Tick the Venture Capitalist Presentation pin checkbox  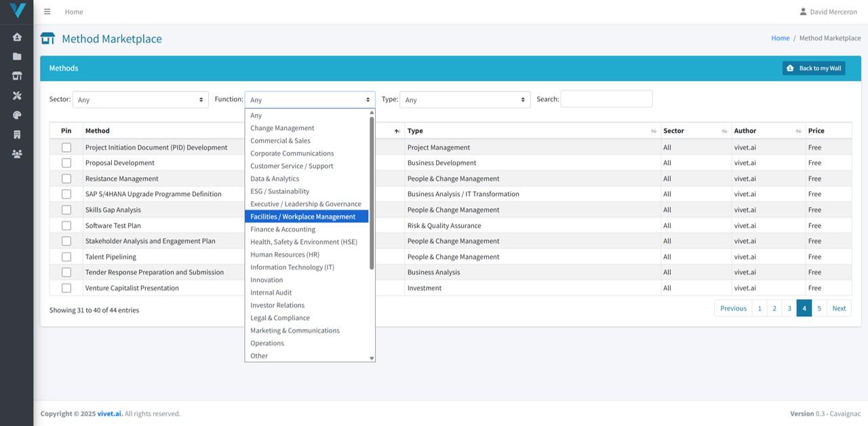[66, 288]
